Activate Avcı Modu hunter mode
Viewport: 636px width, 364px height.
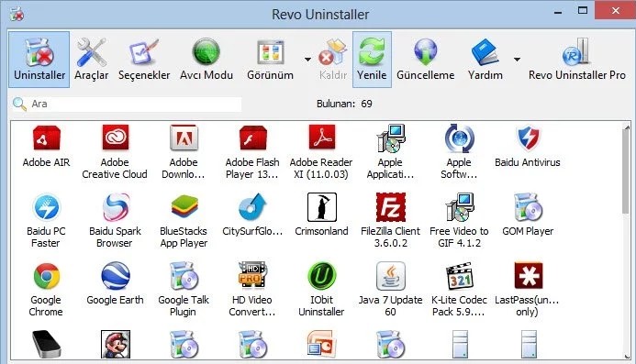point(206,60)
